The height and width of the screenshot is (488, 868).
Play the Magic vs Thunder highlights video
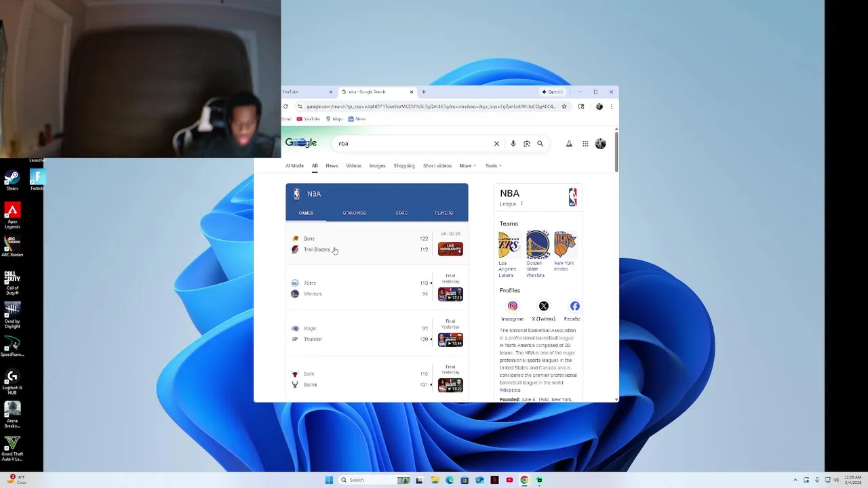[x=450, y=340]
